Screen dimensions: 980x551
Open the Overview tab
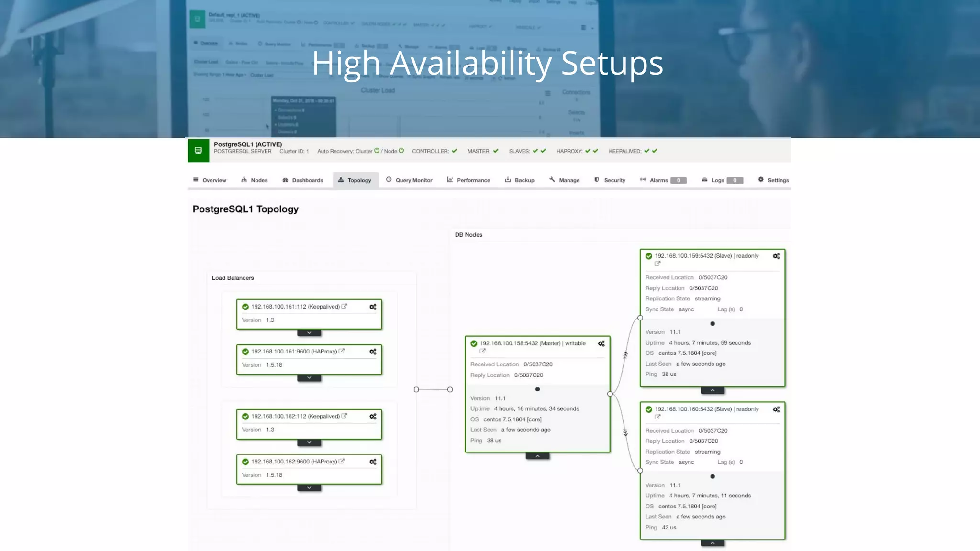point(210,180)
